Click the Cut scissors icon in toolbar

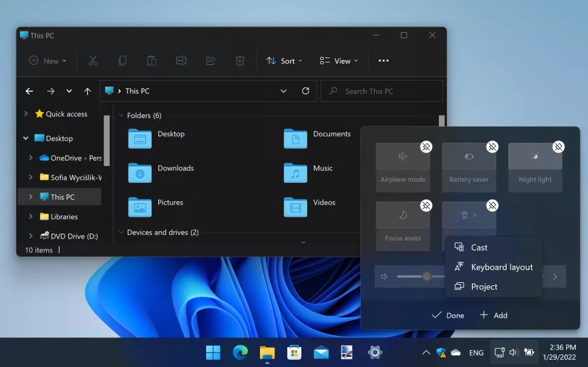(93, 61)
